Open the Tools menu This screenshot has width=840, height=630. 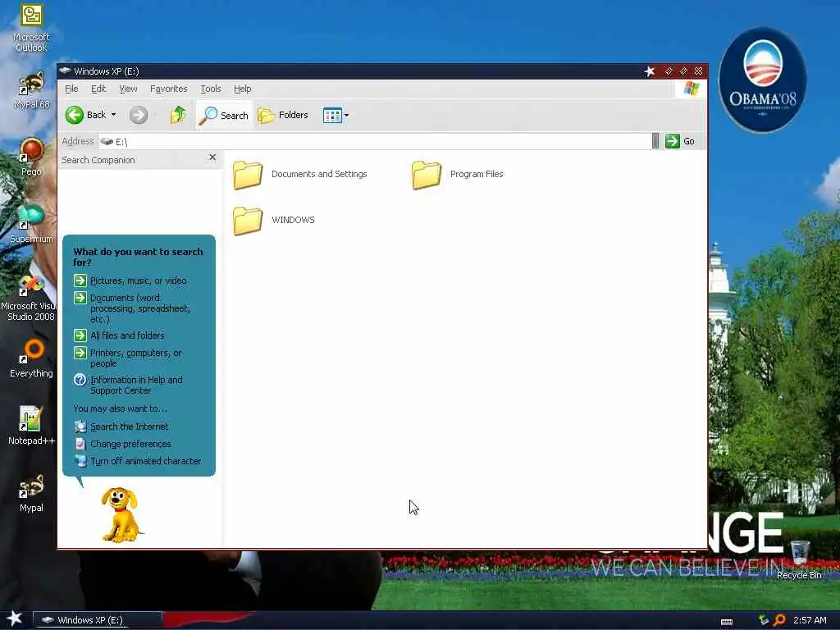click(211, 89)
